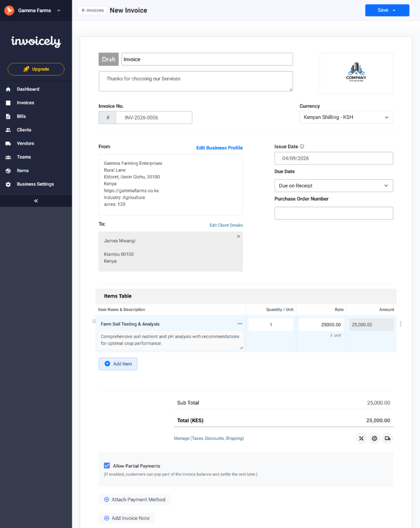This screenshot has width=420, height=528.
Task: Edit the item description textarea
Action: coord(171,340)
